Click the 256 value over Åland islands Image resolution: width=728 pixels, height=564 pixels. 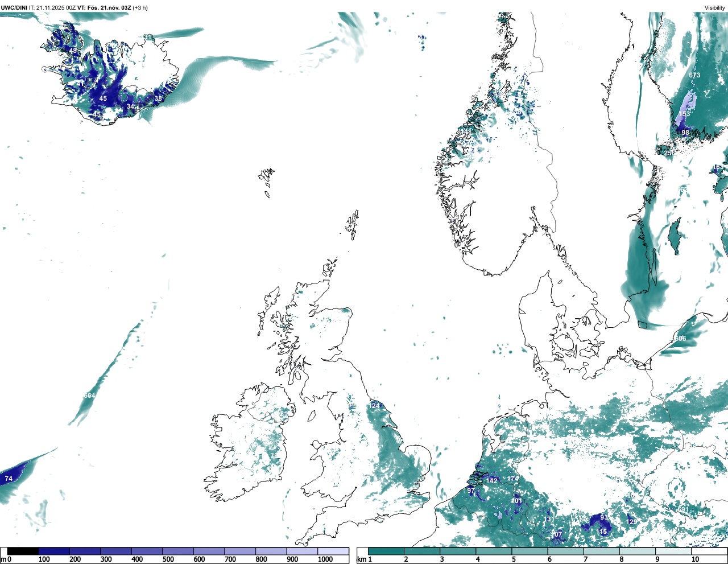669,153
